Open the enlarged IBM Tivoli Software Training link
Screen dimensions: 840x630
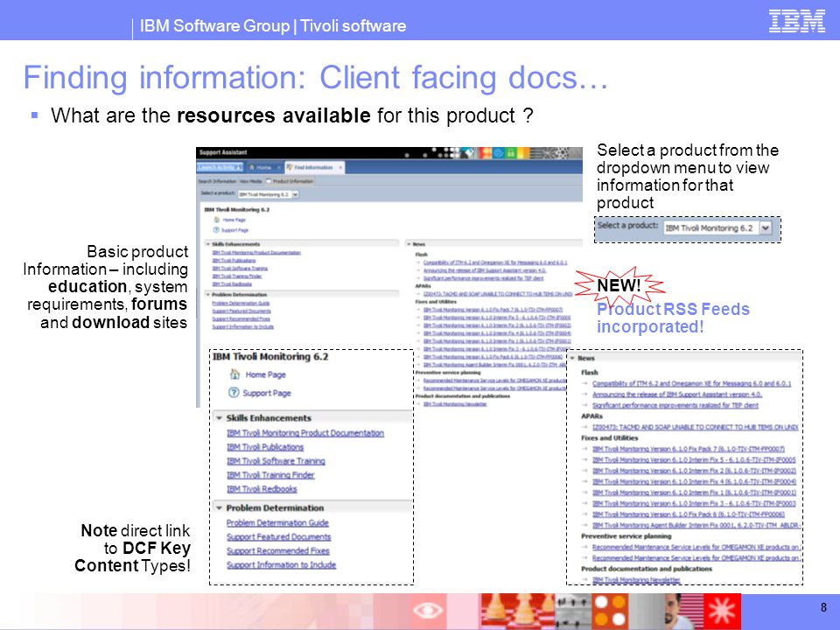tap(276, 461)
